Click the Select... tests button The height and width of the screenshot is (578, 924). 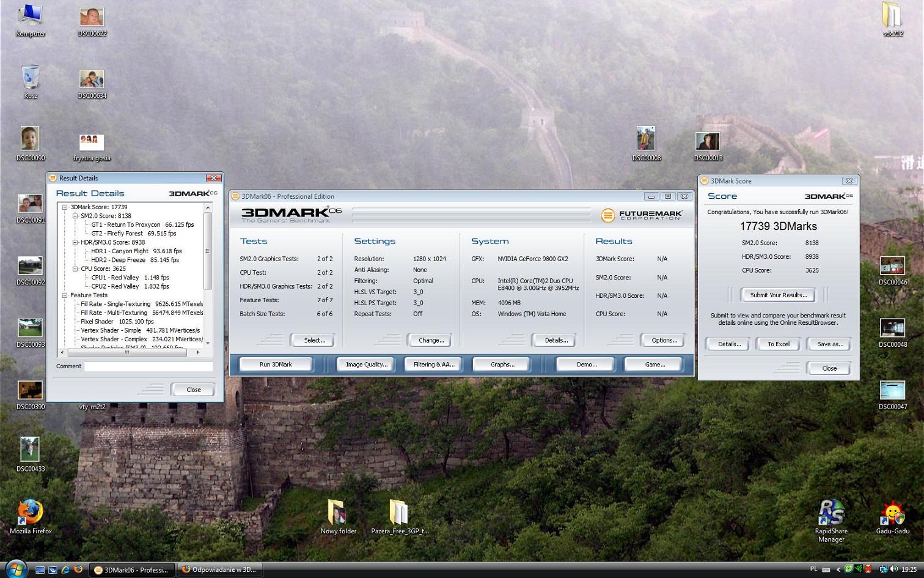[x=314, y=340]
